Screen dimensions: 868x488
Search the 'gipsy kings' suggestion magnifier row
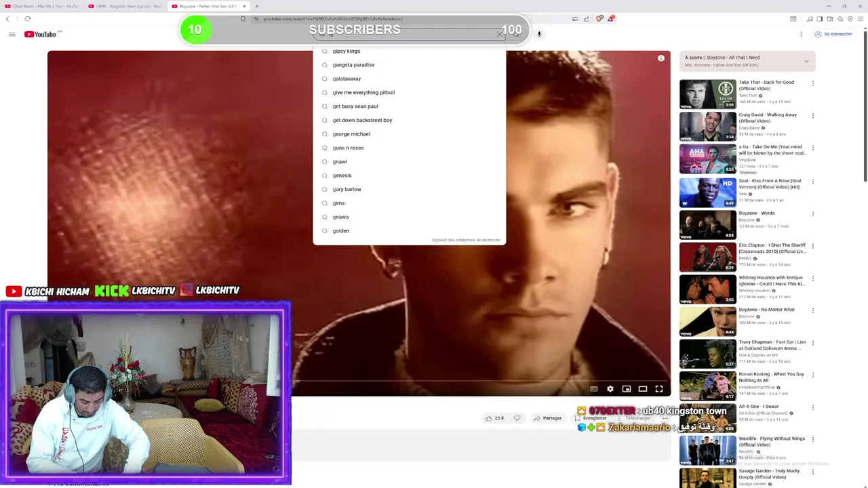[409, 51]
